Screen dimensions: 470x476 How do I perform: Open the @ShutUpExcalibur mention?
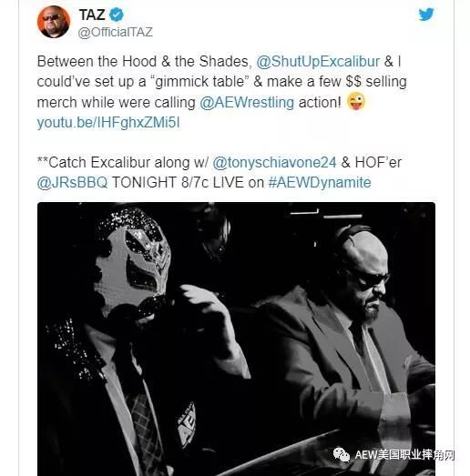[318, 62]
